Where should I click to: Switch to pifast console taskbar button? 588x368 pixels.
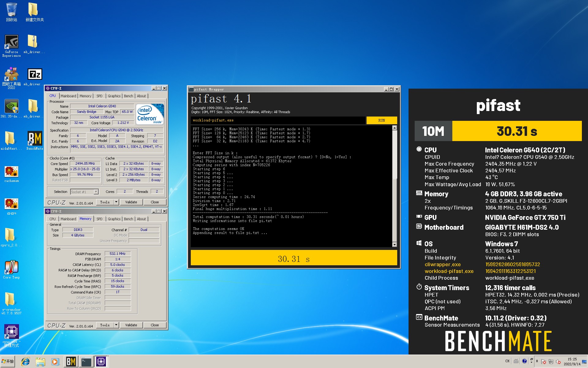point(86,362)
